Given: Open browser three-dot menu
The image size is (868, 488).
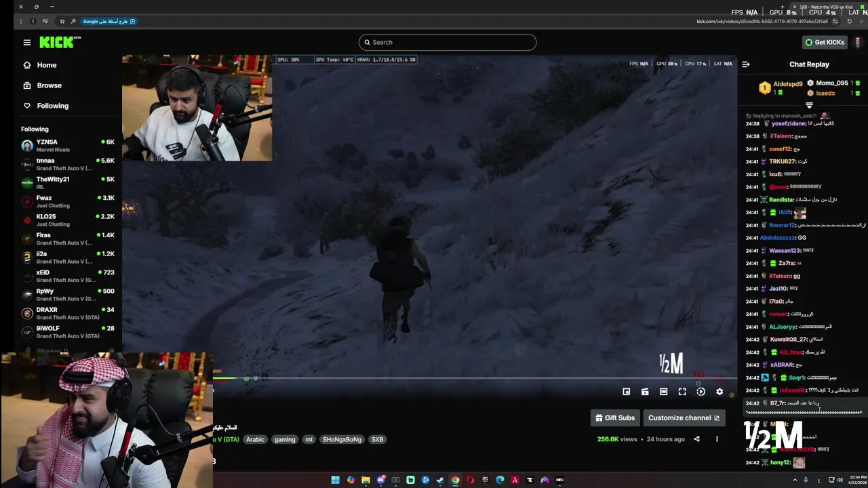Looking at the screenshot, I should point(21,21).
